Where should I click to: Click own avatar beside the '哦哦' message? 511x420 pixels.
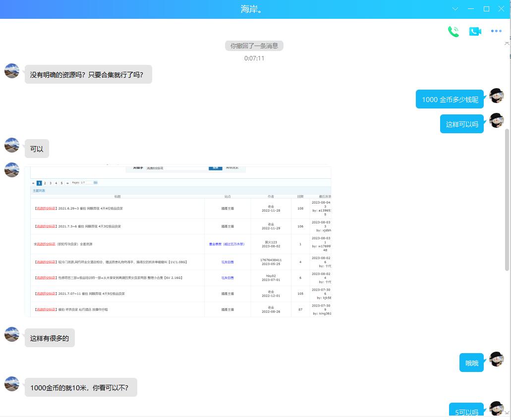pos(496,359)
